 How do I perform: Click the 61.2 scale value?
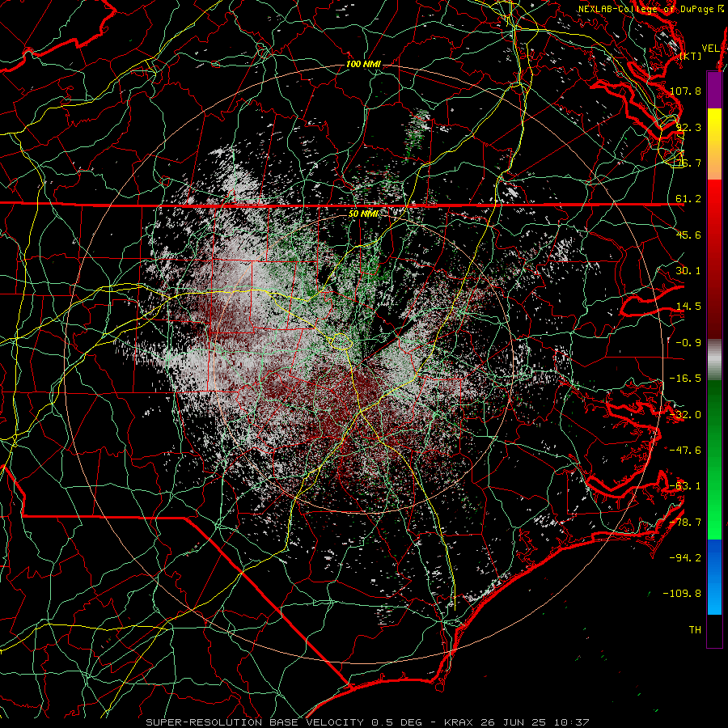688,199
